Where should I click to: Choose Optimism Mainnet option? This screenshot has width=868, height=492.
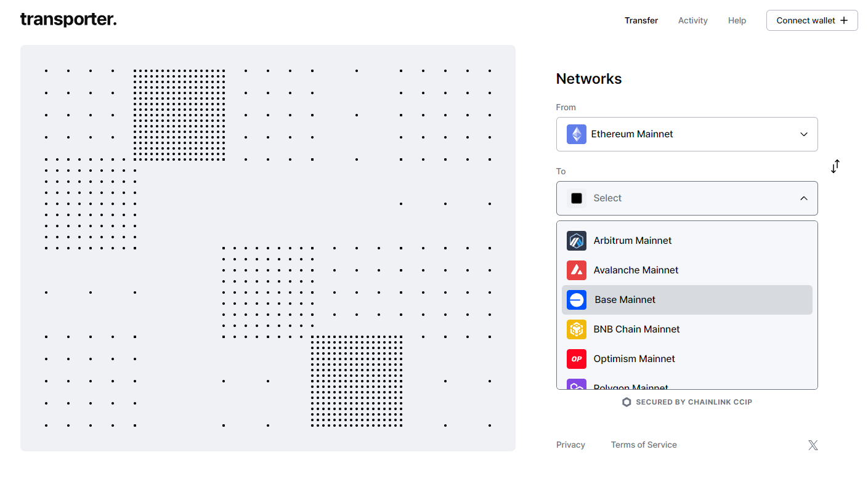click(687, 359)
